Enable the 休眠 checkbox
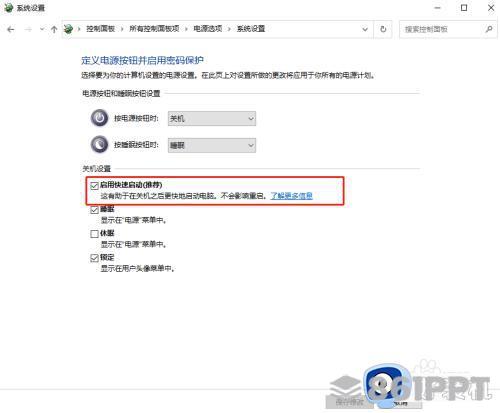The width and height of the screenshot is (500, 413). [94, 234]
